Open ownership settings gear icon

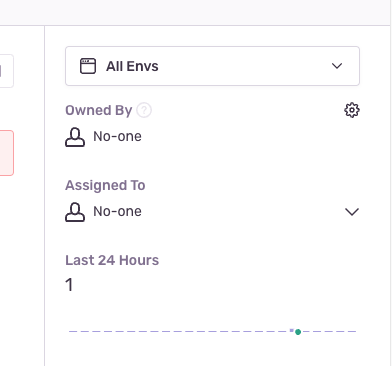(x=352, y=110)
